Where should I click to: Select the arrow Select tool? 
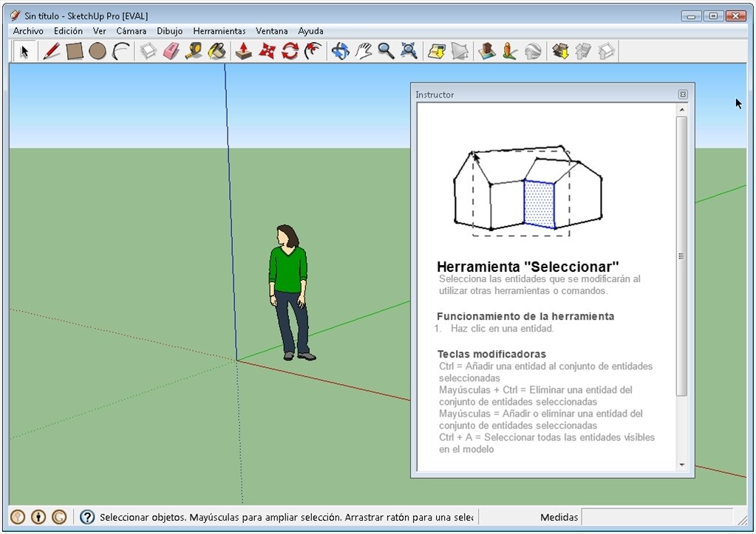click(24, 51)
